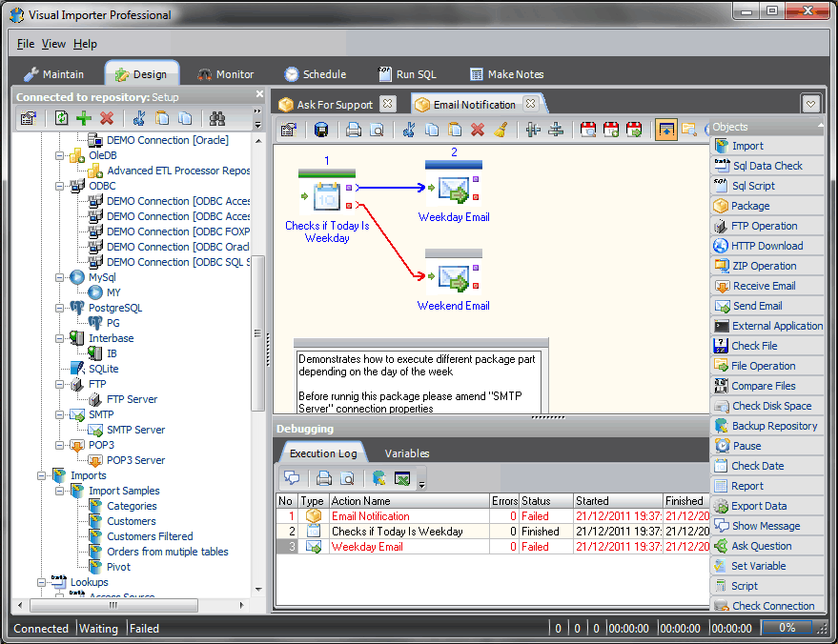Viewport: 838px width, 644px height.
Task: Export execution log to Excel
Action: click(x=401, y=479)
